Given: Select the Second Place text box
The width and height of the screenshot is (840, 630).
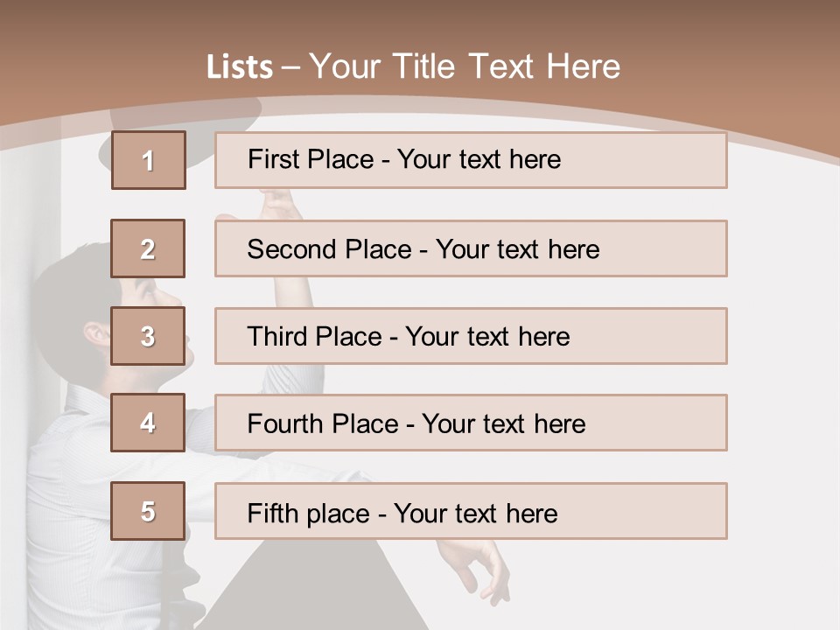Looking at the screenshot, I should pyautogui.click(x=471, y=248).
